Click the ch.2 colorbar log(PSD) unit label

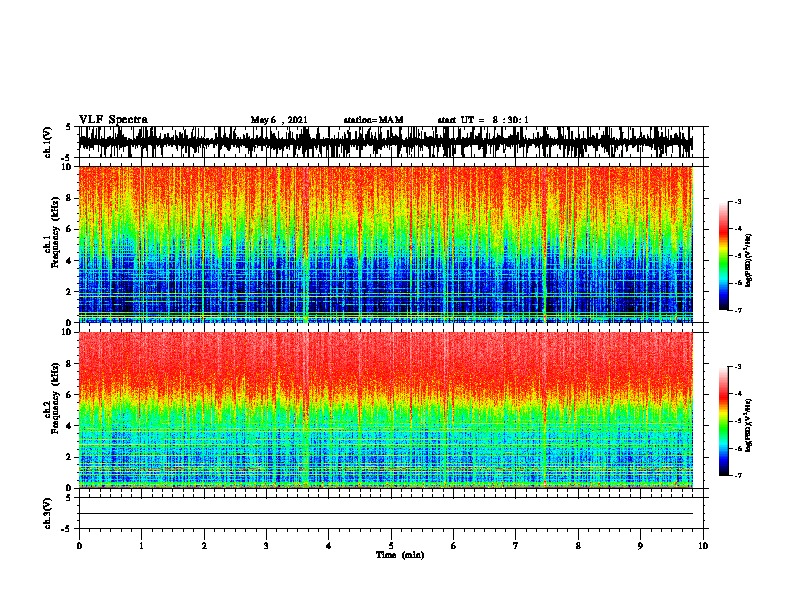tap(749, 425)
